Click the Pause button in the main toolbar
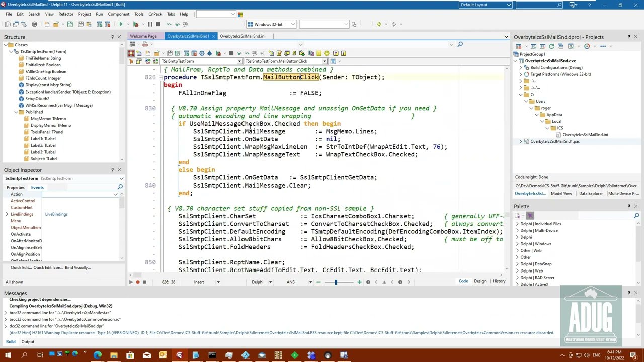The image size is (644, 362). pos(150,24)
